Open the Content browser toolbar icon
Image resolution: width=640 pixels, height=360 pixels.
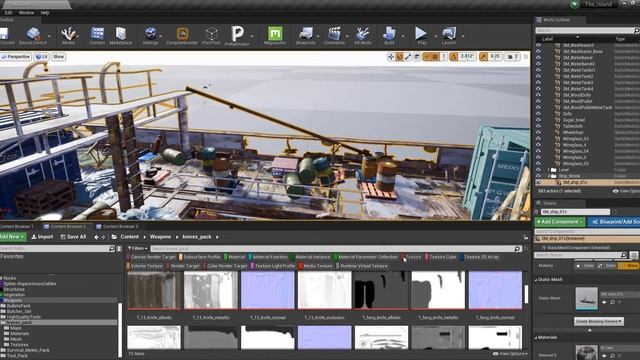click(x=97, y=36)
